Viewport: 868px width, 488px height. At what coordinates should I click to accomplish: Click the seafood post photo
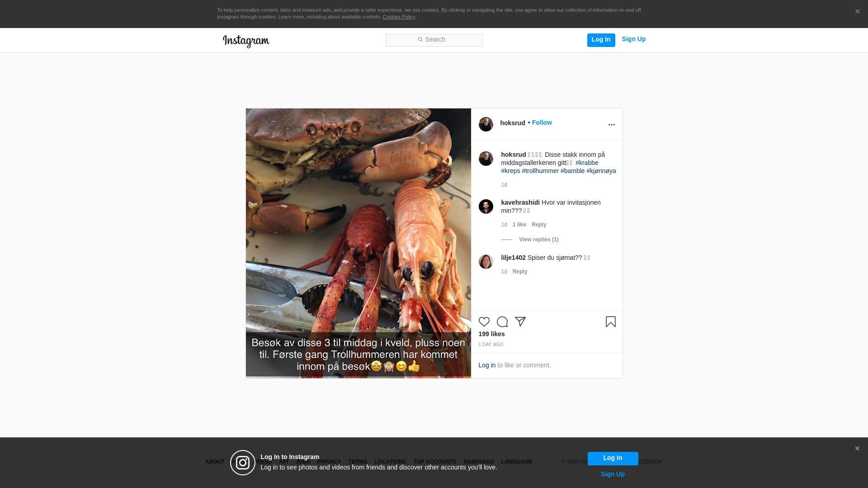[x=358, y=243]
